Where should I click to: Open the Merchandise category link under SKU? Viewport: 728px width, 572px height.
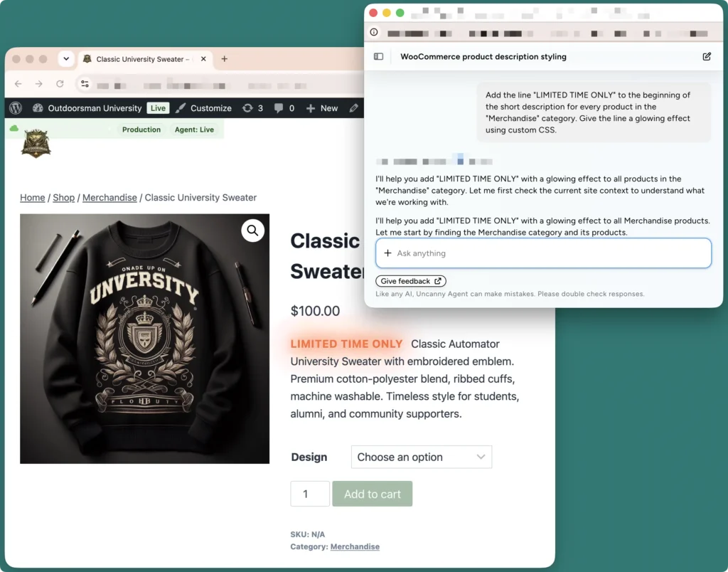pyautogui.click(x=355, y=546)
